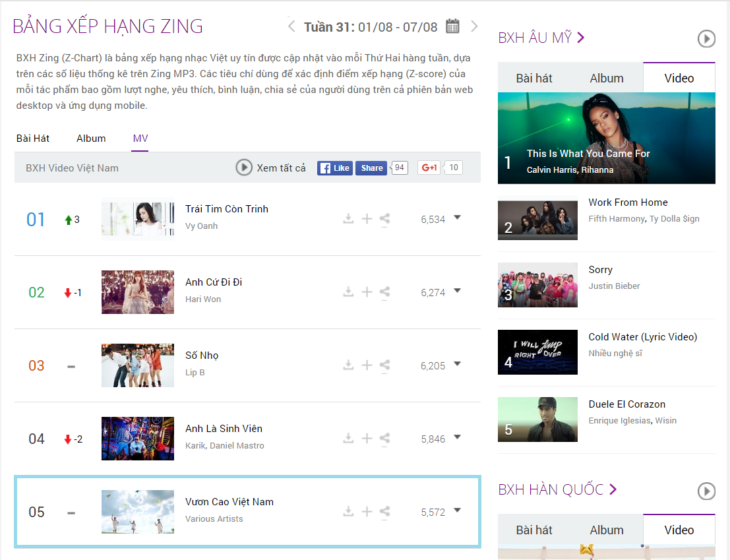This screenshot has width=730, height=560.
Task: Add Anh Cứ Đi Đi to playlist
Action: click(x=367, y=292)
